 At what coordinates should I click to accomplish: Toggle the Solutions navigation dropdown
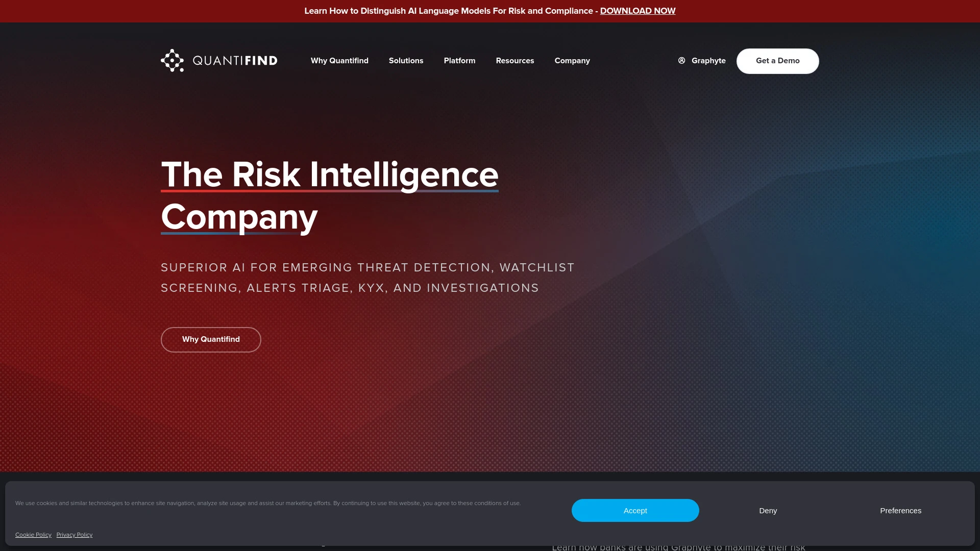click(x=406, y=61)
